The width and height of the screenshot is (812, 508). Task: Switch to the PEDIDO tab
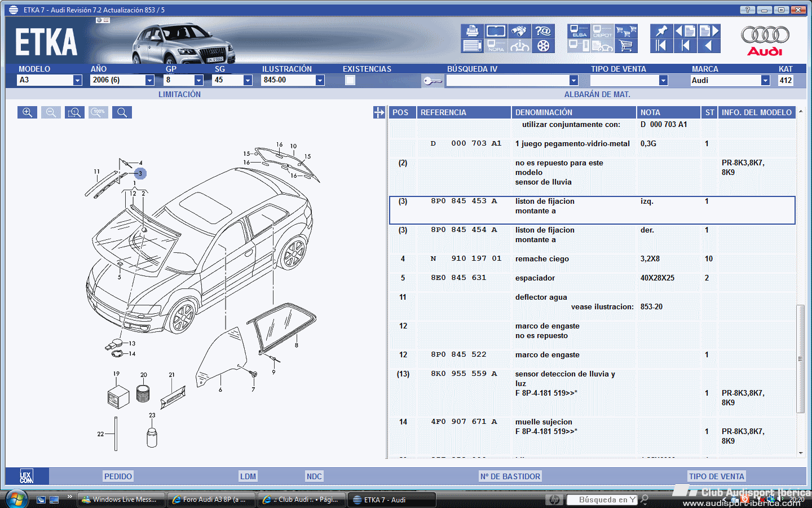(x=118, y=476)
